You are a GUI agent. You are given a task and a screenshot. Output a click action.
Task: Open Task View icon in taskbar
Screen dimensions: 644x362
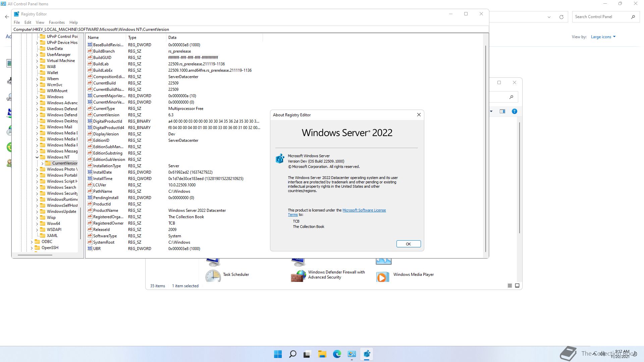point(307,354)
